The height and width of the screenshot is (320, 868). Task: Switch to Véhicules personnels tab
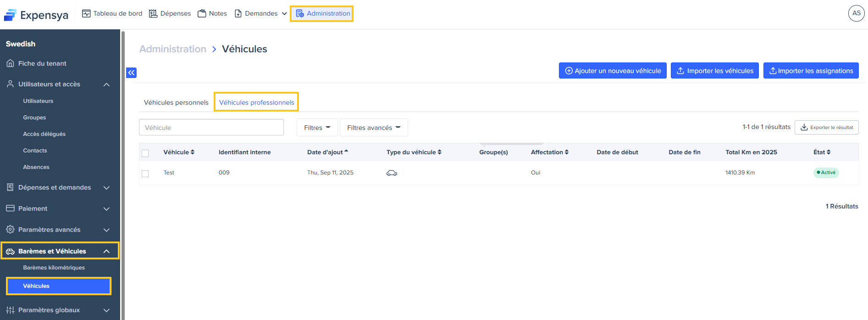pyautogui.click(x=176, y=102)
